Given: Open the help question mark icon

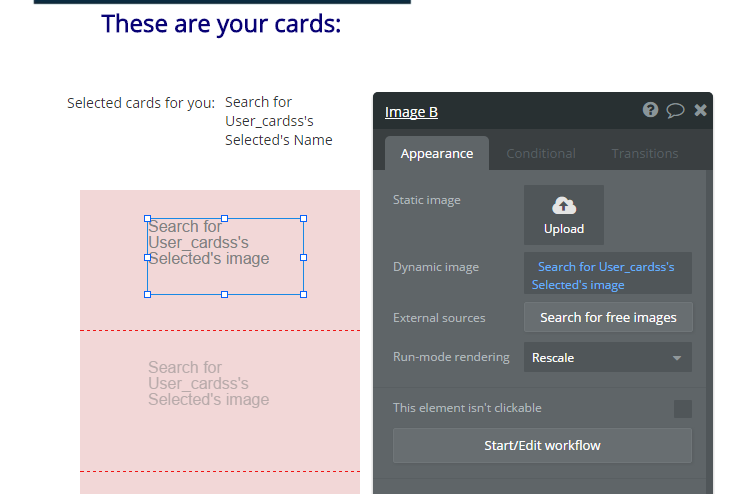Looking at the screenshot, I should click(651, 110).
